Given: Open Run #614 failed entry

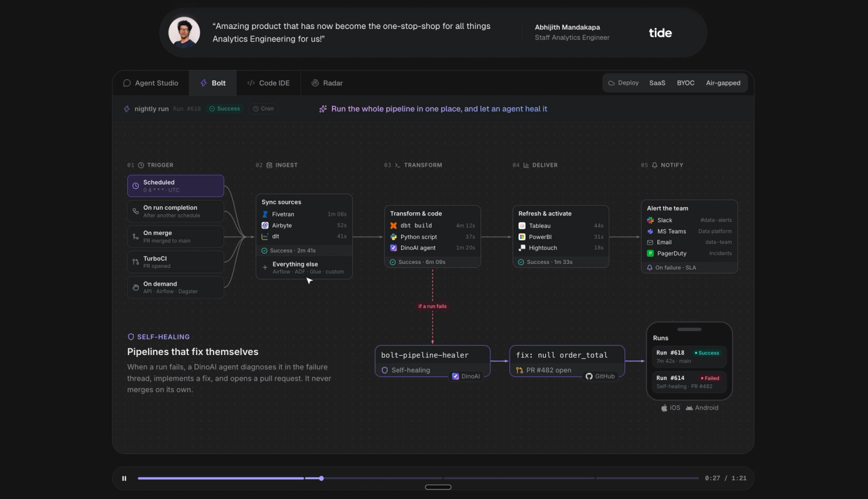Looking at the screenshot, I should [x=689, y=382].
